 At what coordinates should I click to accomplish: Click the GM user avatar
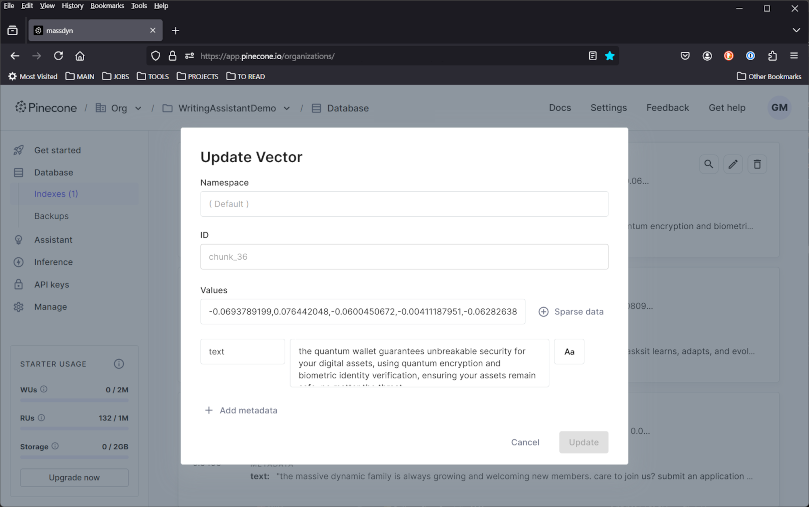(779, 108)
